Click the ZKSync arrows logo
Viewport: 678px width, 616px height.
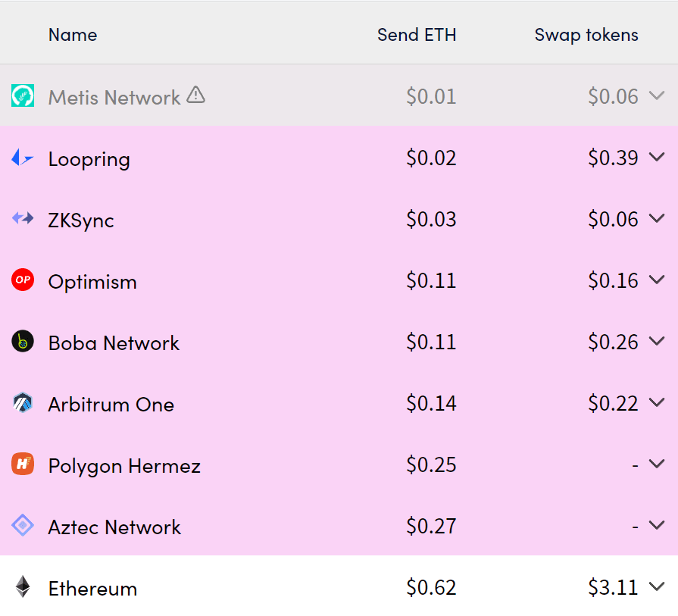coord(23,218)
